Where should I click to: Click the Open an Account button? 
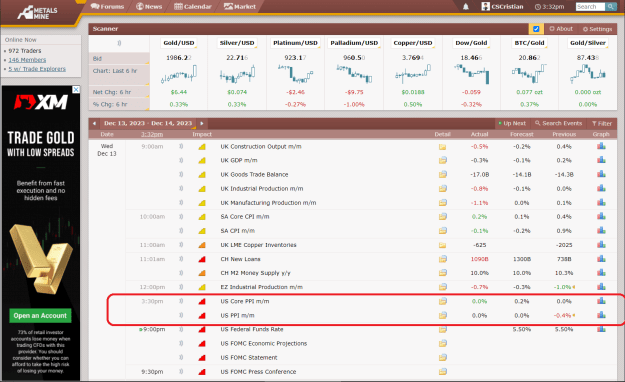coord(40,315)
